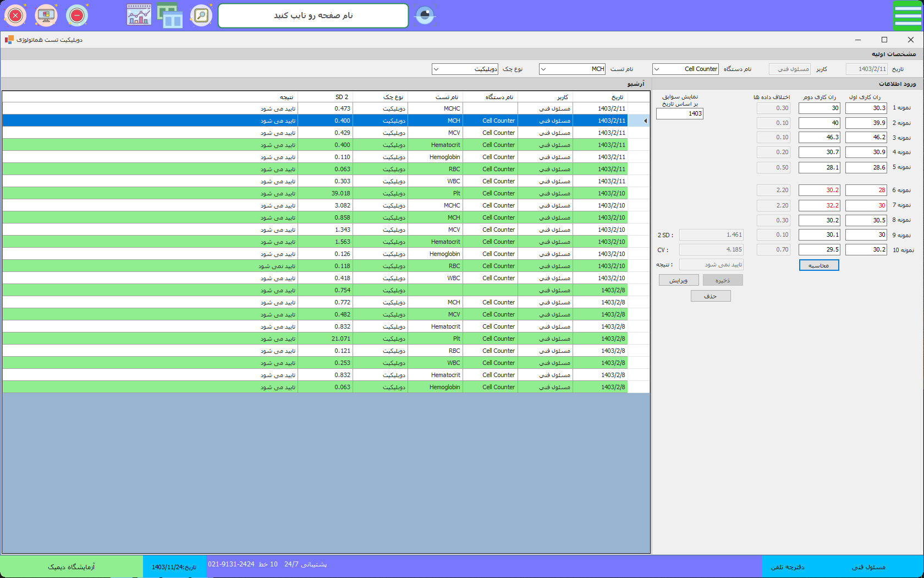This screenshot has width=924, height=578.
Task: Click the محاسبه calculate button
Action: (818, 265)
